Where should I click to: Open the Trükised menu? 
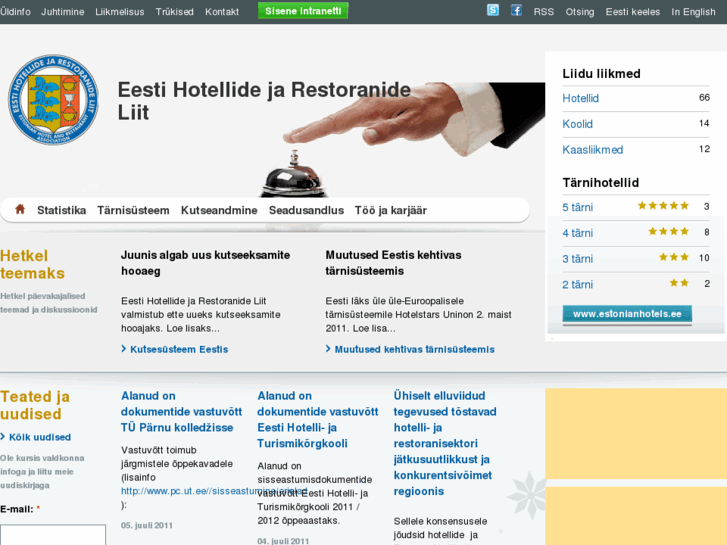(x=174, y=12)
